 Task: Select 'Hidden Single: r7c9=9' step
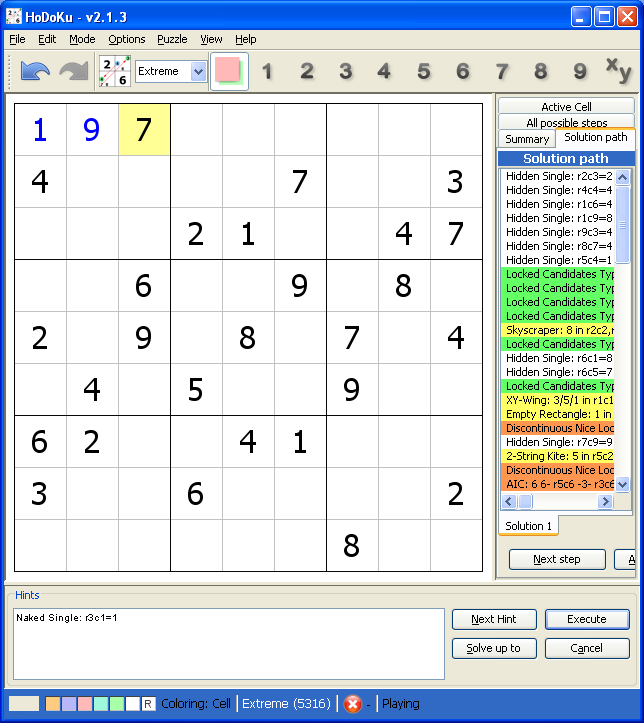click(x=558, y=442)
